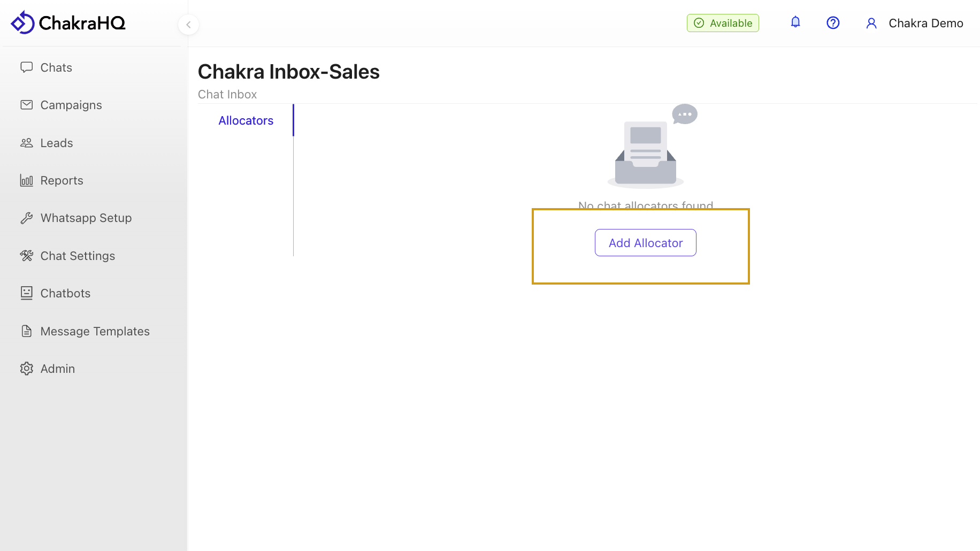Click the Admin gear icon

tap(26, 369)
